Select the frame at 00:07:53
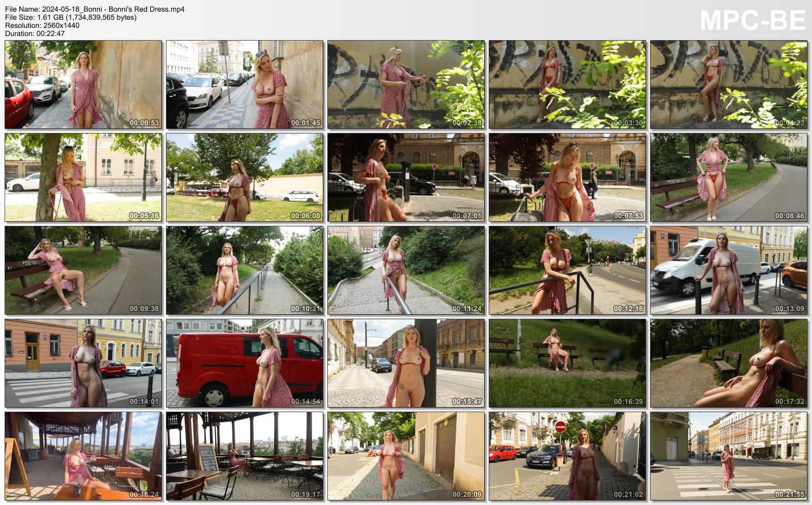 click(x=567, y=178)
